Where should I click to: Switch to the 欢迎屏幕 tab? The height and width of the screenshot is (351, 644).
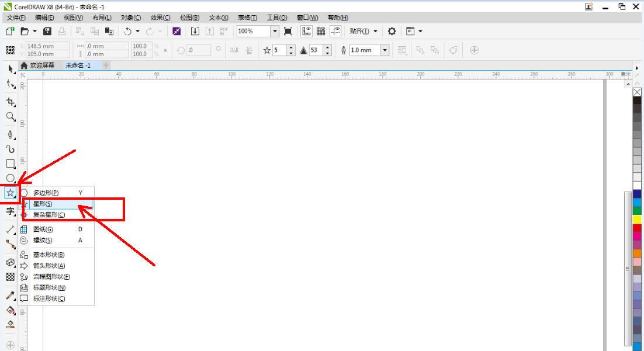click(x=41, y=65)
